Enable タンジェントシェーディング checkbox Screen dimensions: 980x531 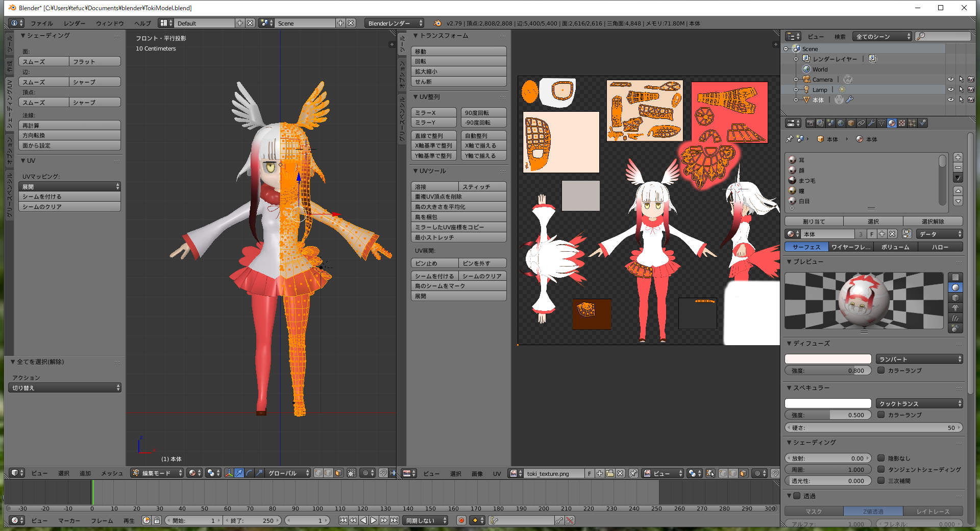tap(881, 469)
